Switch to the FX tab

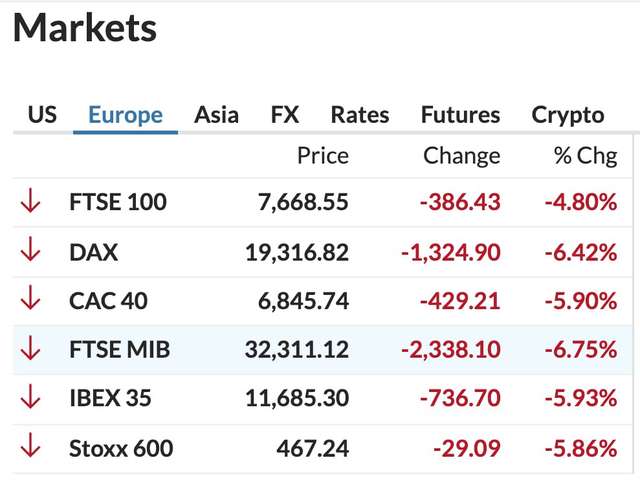[x=285, y=114]
